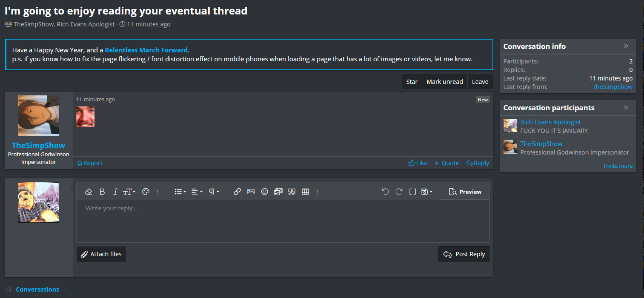Viewport: 644px width, 298px height.
Task: Open the Smilies emoji picker
Action: point(265,192)
